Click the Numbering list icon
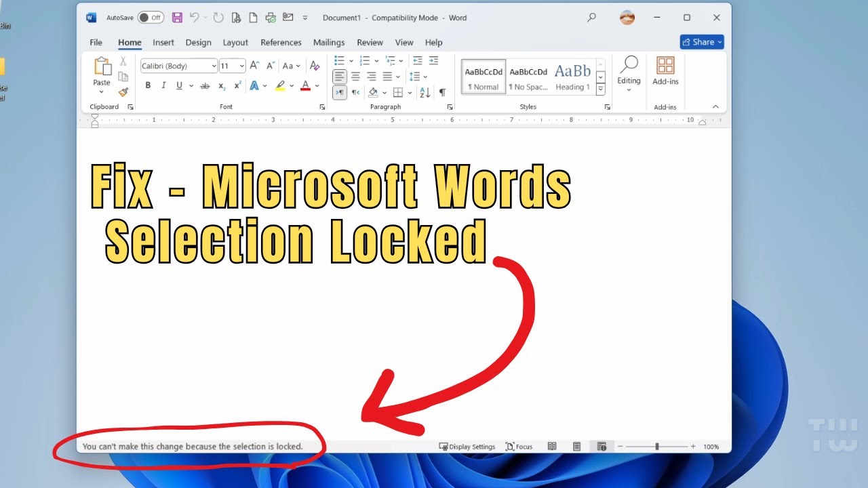The image size is (868, 488). click(365, 60)
